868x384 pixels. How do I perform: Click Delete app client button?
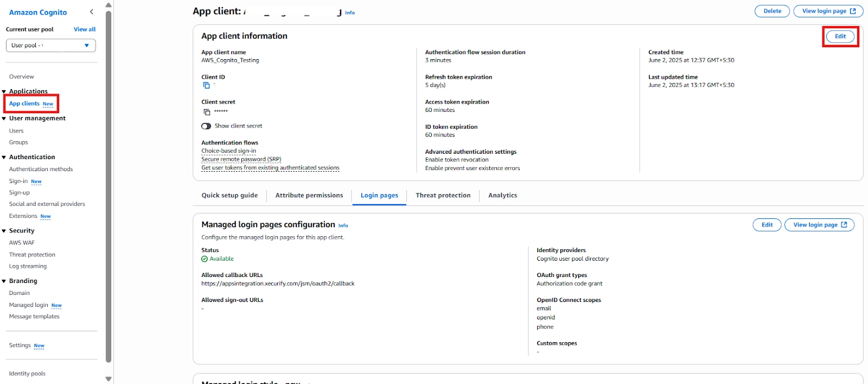[773, 11]
